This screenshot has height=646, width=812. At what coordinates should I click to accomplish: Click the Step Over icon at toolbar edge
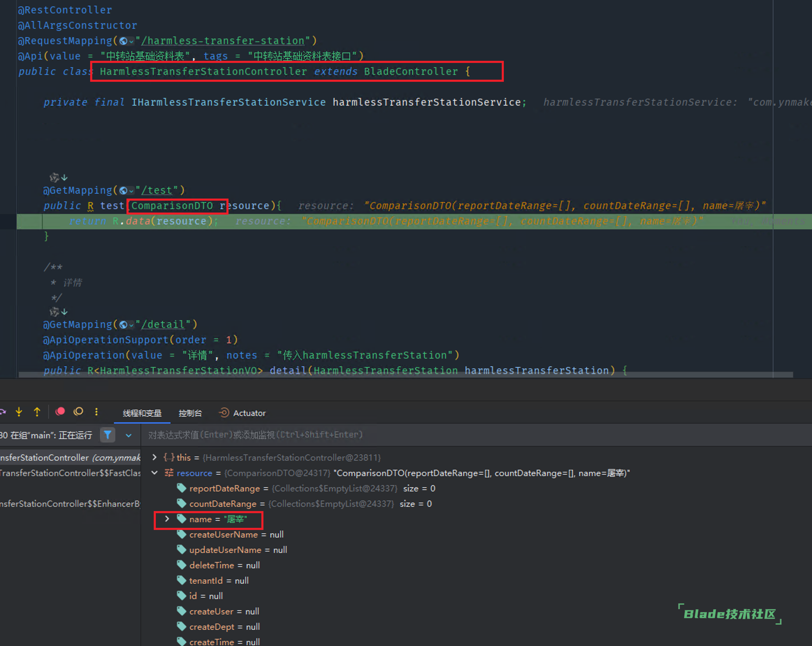[3, 412]
